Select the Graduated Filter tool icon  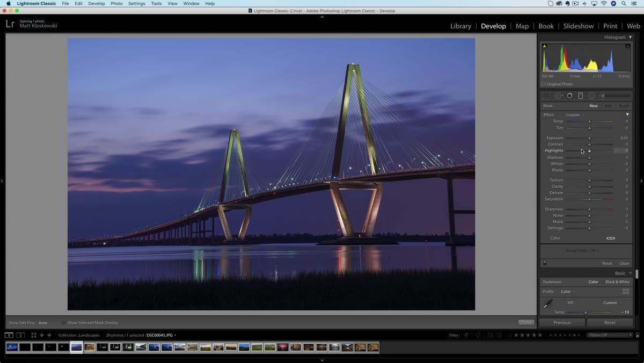pyautogui.click(x=580, y=96)
